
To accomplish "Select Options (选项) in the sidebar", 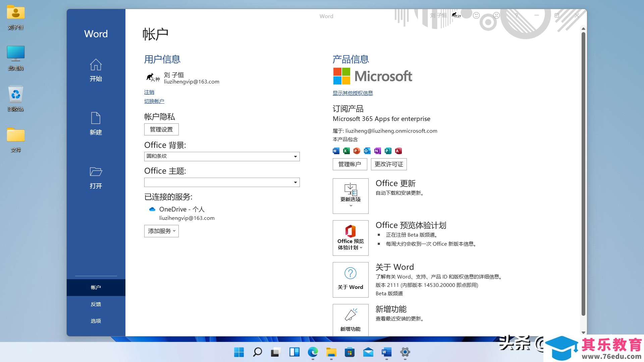I will (96, 321).
